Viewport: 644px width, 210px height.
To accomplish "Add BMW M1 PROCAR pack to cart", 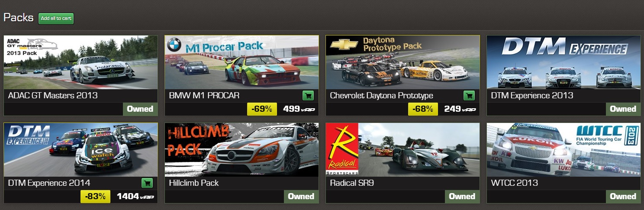I will click(308, 96).
